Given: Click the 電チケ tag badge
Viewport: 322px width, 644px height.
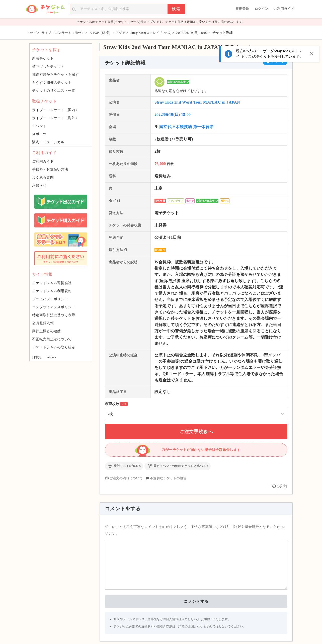Looking at the screenshot, I should tap(190, 201).
